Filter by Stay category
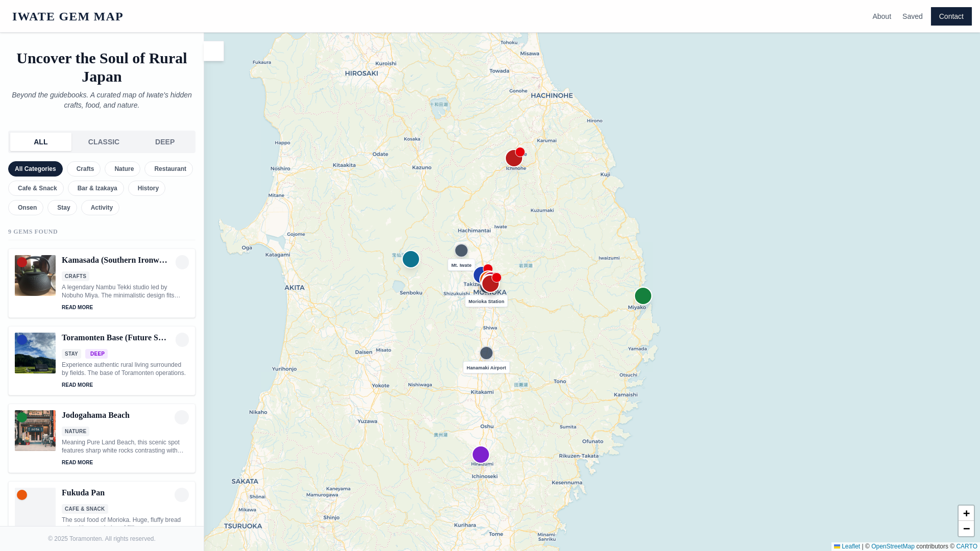Viewport: 980px width, 551px height. click(62, 208)
